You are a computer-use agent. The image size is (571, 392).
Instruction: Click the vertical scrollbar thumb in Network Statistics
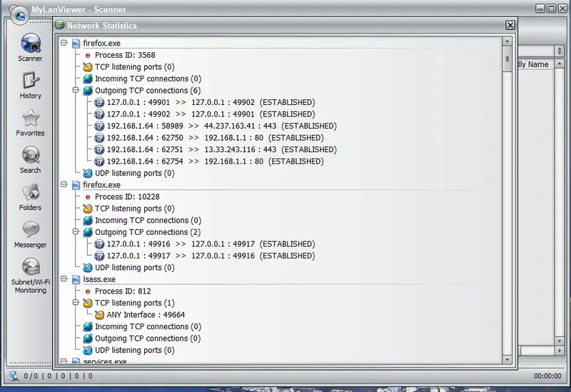[507, 59]
